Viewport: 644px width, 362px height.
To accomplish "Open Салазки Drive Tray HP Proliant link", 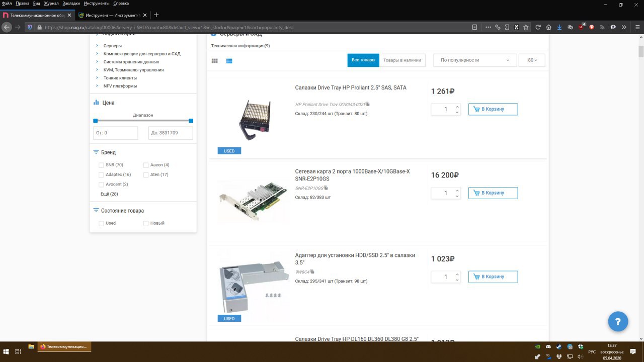I will [x=351, y=87].
